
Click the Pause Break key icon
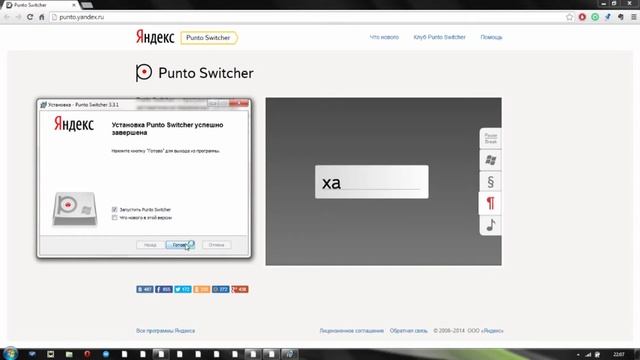[491, 138]
